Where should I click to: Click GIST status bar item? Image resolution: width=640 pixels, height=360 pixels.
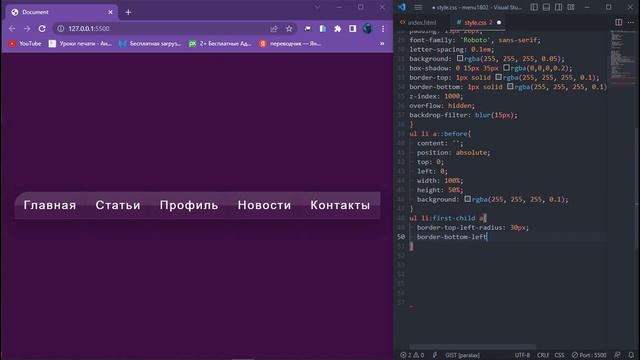coord(462,355)
